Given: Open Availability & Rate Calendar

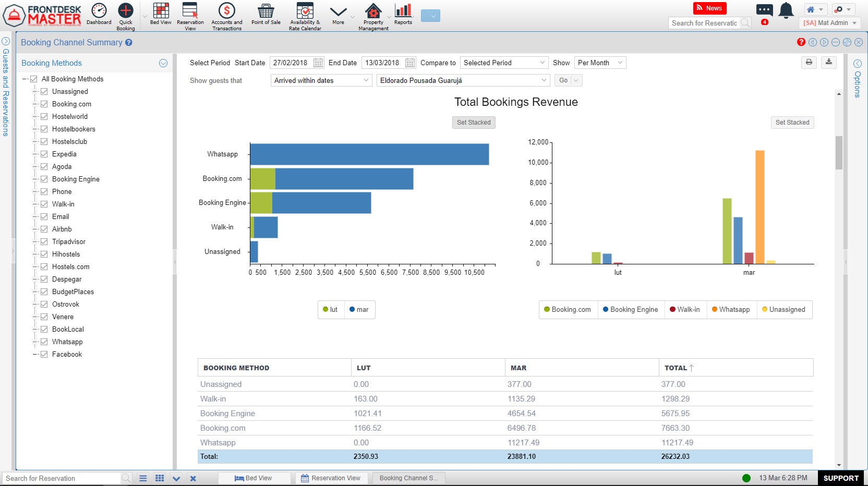Looking at the screenshot, I should pos(305,10).
